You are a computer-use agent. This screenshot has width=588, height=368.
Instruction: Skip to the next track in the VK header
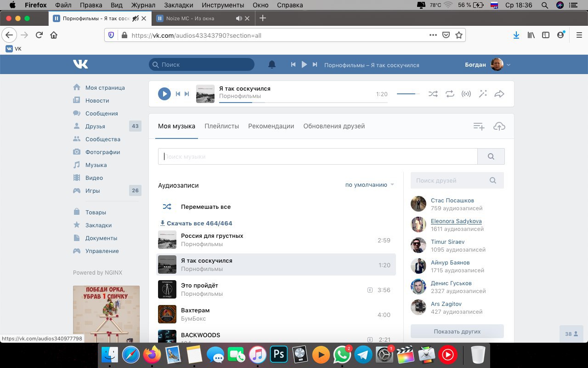[x=315, y=64]
